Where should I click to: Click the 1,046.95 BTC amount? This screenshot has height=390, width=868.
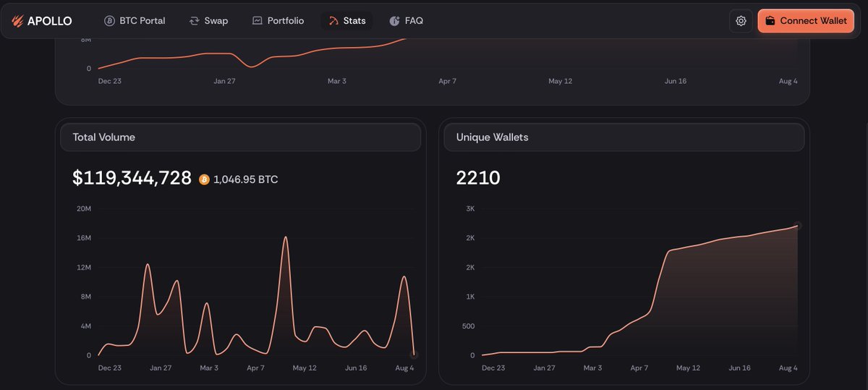point(245,179)
